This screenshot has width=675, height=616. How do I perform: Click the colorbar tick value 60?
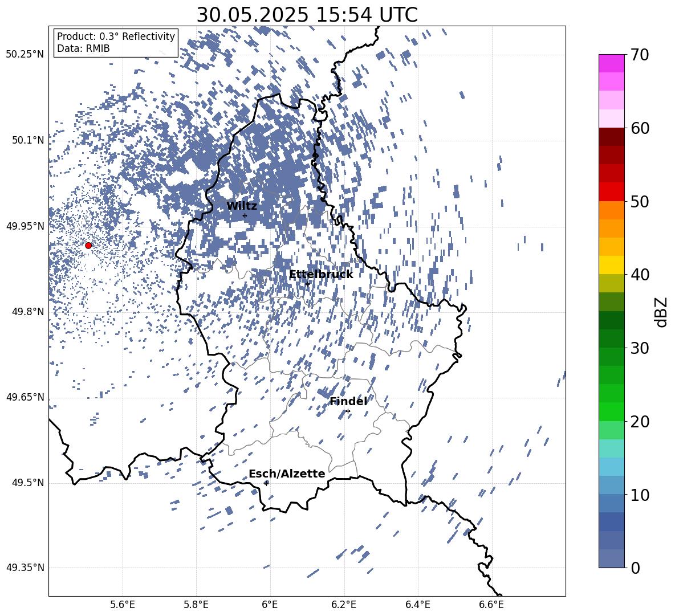(x=640, y=128)
